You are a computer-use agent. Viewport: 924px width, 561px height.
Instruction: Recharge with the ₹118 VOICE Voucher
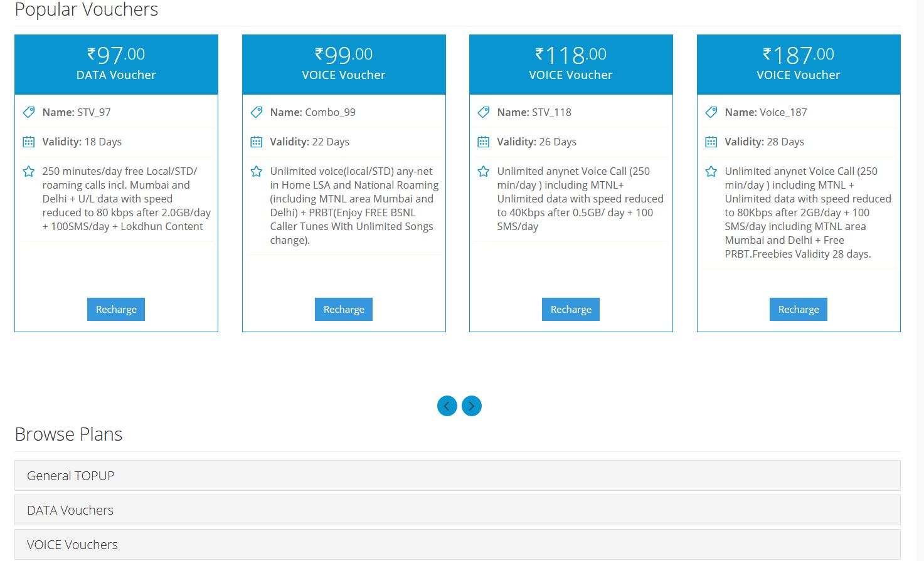coord(571,310)
